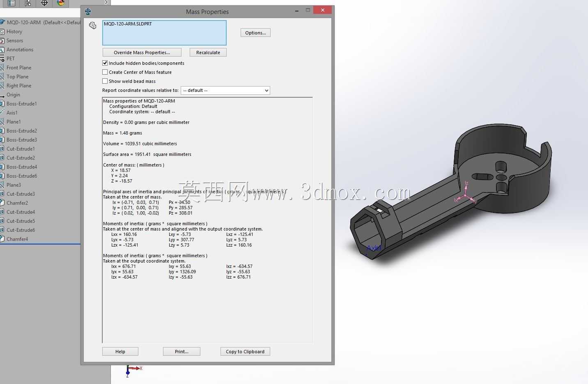Maximize the Mass Properties dialog

click(308, 10)
